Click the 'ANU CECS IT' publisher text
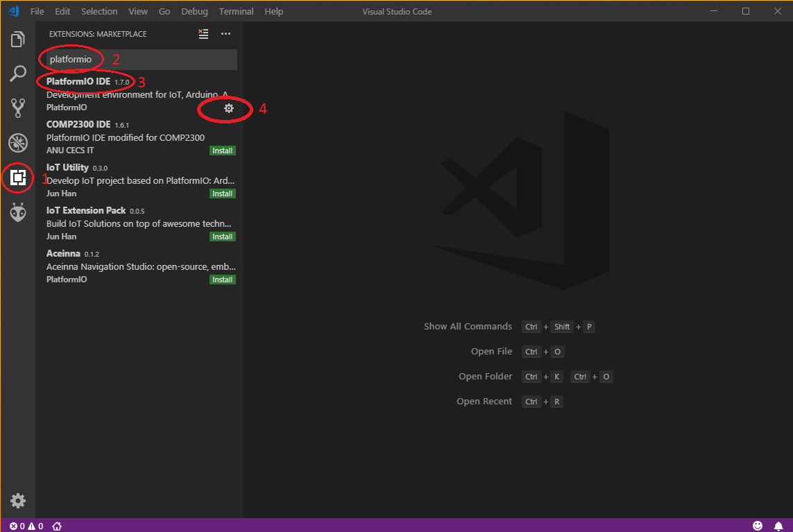The width and height of the screenshot is (793, 532). coord(70,151)
